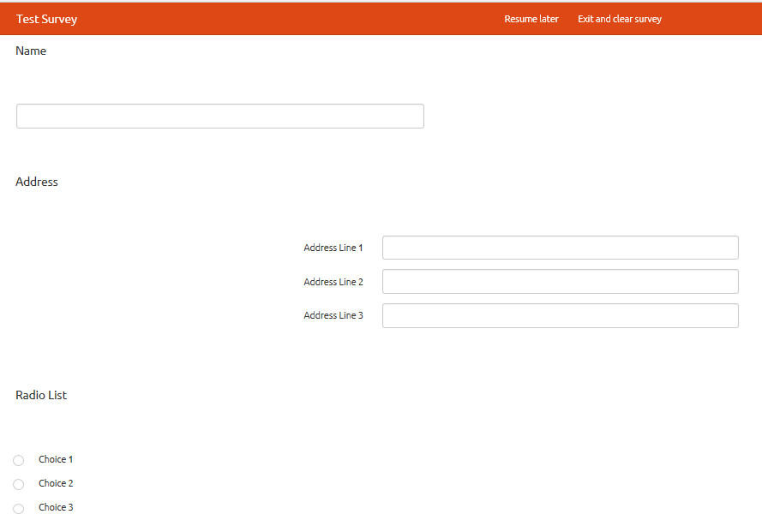Click the Address question heading
The width and height of the screenshot is (762, 532).
(37, 182)
